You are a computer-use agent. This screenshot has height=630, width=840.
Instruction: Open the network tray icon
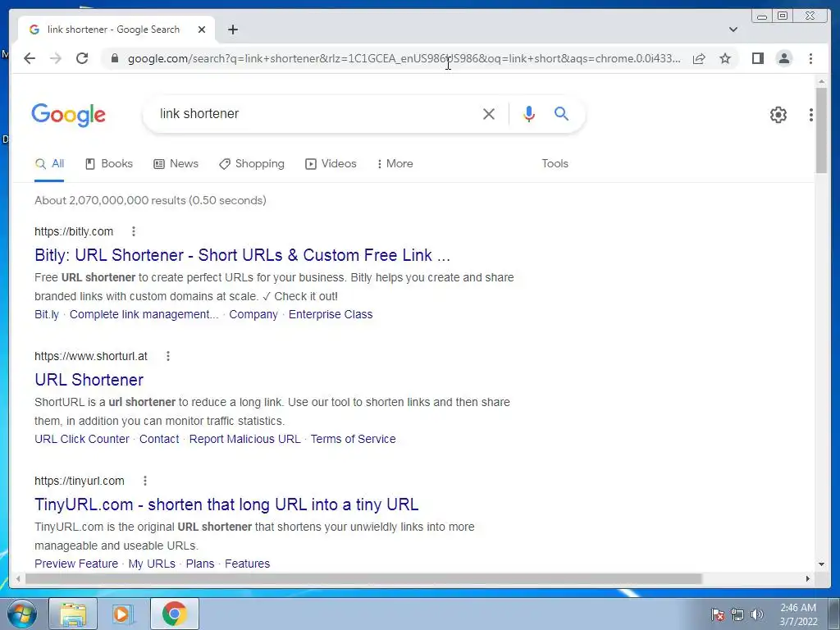coord(737,614)
